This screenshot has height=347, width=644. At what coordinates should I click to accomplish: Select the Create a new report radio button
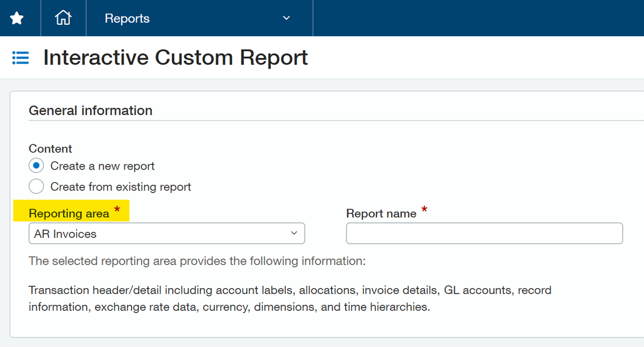[36, 166]
